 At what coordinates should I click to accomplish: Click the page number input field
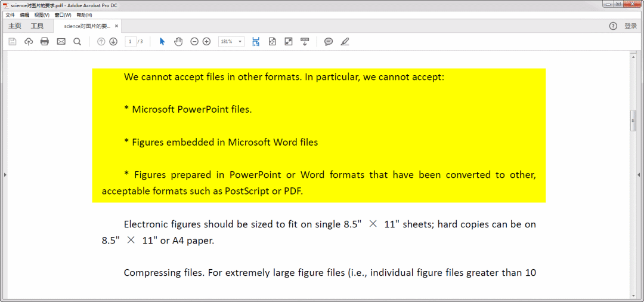click(x=131, y=42)
